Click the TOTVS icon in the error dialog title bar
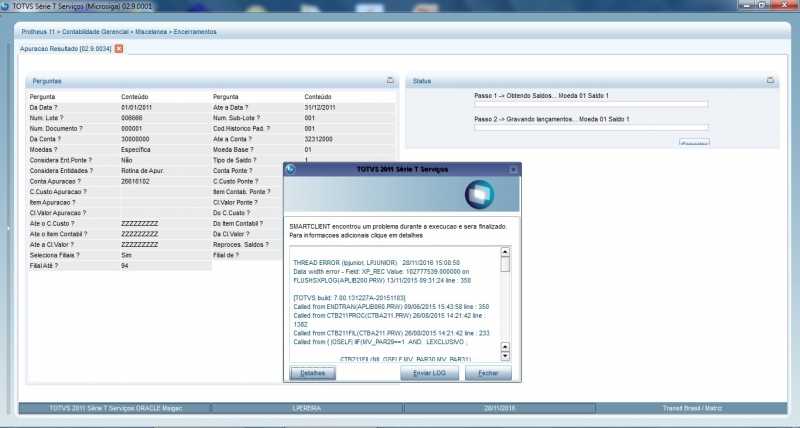 coord(291,169)
